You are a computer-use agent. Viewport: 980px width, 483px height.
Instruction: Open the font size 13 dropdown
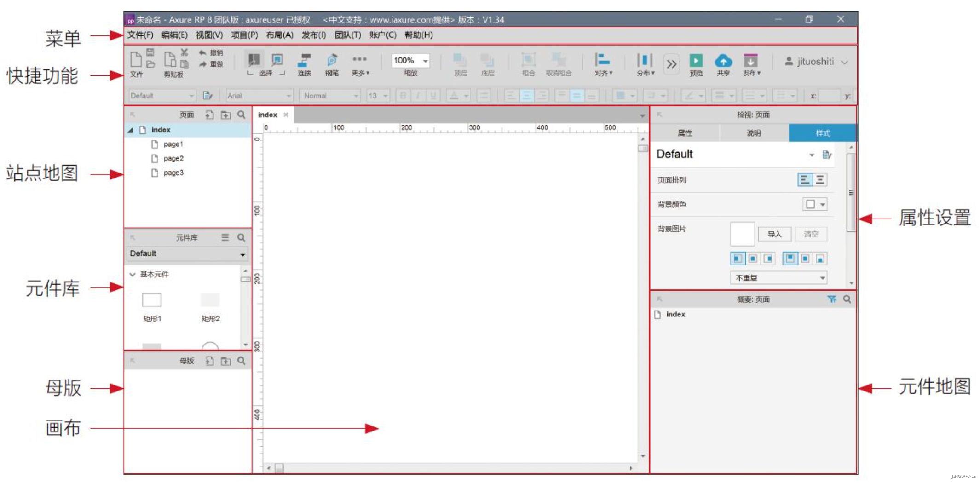coord(378,96)
